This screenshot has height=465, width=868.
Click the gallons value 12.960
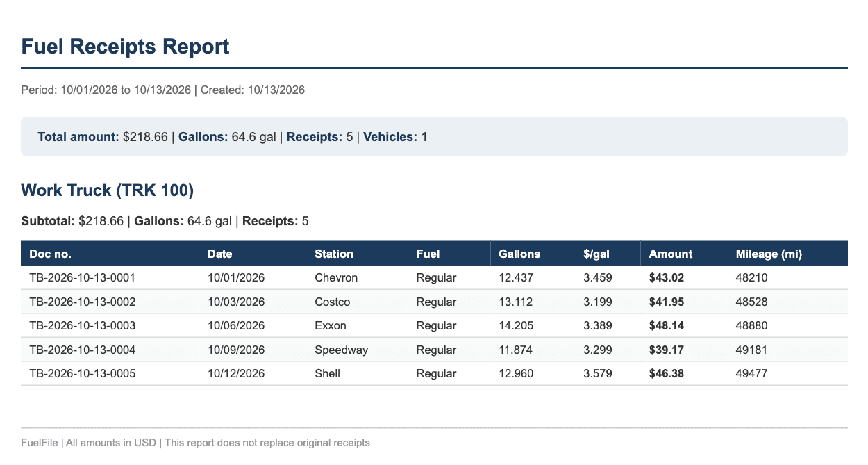(516, 373)
